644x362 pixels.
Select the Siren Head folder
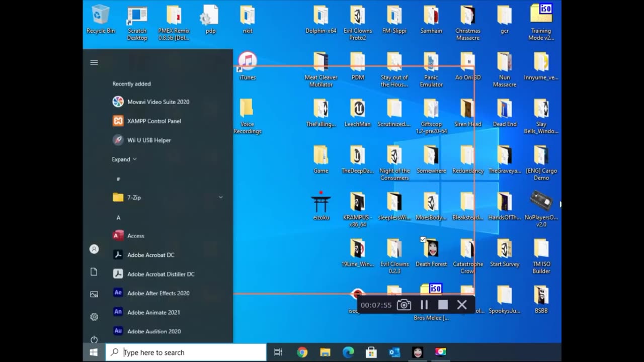tap(468, 113)
